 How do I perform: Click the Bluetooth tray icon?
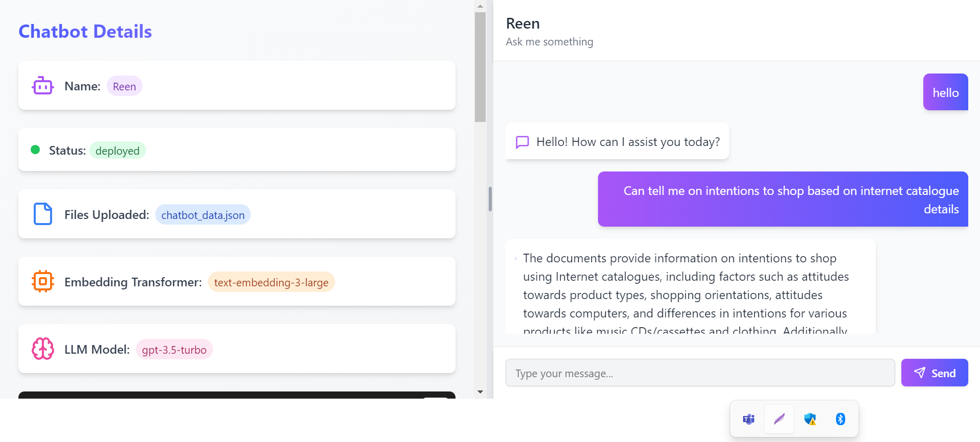click(841, 419)
